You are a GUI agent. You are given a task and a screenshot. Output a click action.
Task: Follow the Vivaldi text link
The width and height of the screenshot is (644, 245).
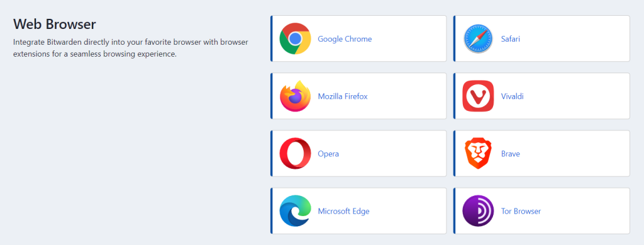[512, 96]
